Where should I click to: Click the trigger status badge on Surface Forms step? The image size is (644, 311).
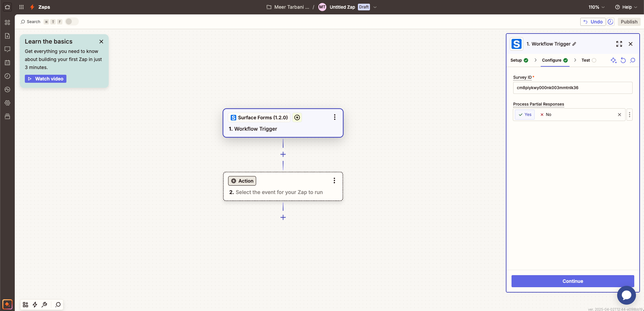coord(297,117)
